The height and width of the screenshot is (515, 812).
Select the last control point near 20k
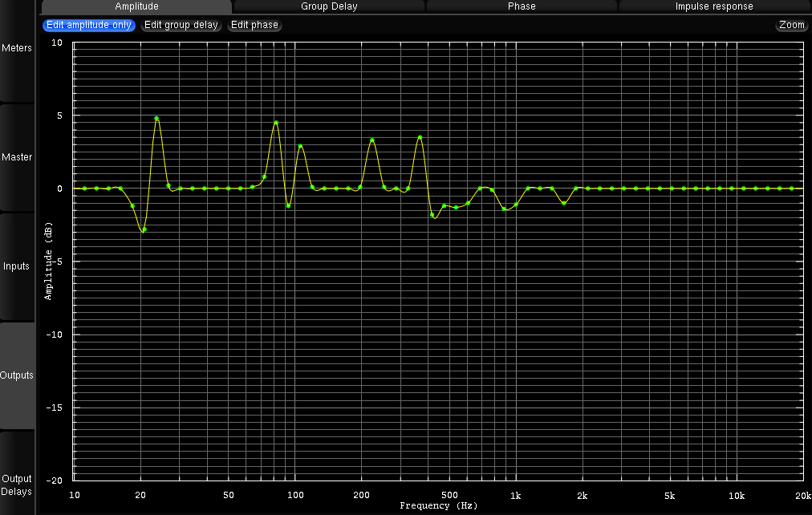(x=792, y=189)
